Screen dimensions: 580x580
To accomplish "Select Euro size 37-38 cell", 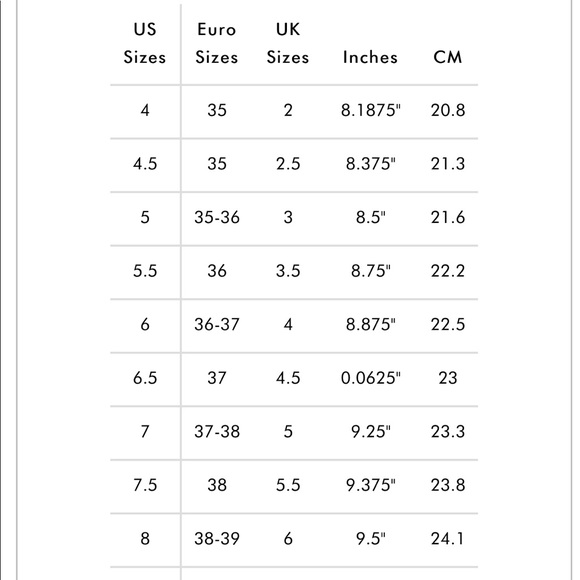I will [217, 432].
